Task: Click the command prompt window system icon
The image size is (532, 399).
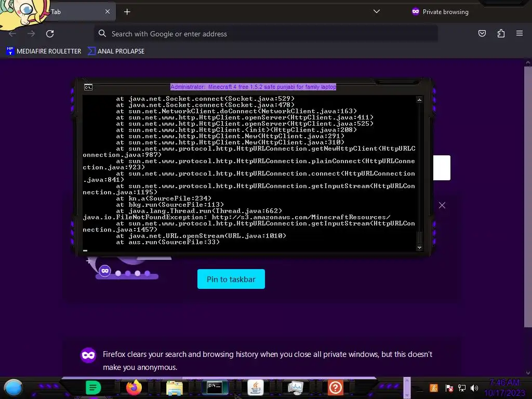Action: coord(88,87)
